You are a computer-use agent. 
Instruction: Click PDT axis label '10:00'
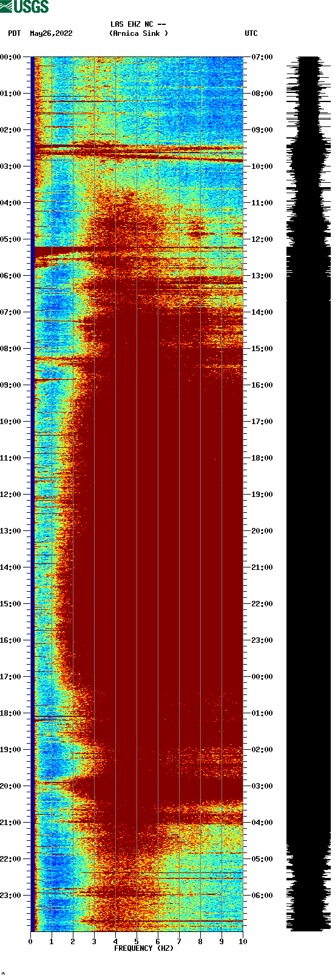pyautogui.click(x=10, y=422)
